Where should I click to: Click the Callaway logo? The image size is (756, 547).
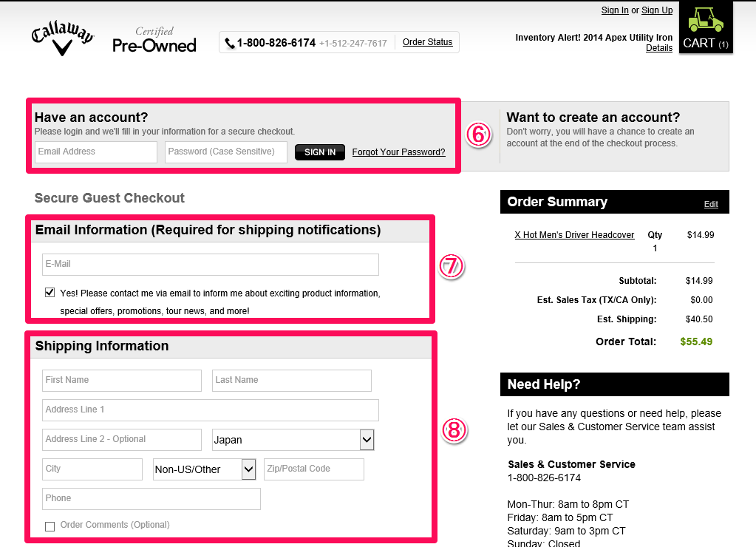click(x=63, y=38)
